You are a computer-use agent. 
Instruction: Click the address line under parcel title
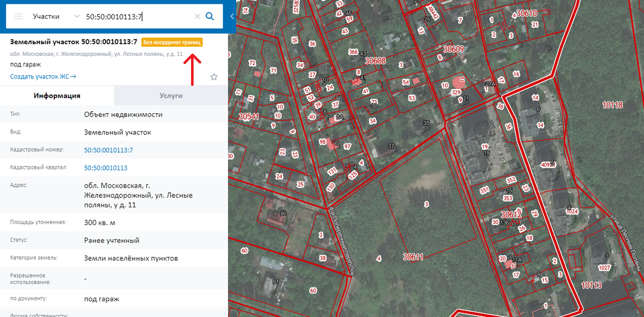[97, 54]
